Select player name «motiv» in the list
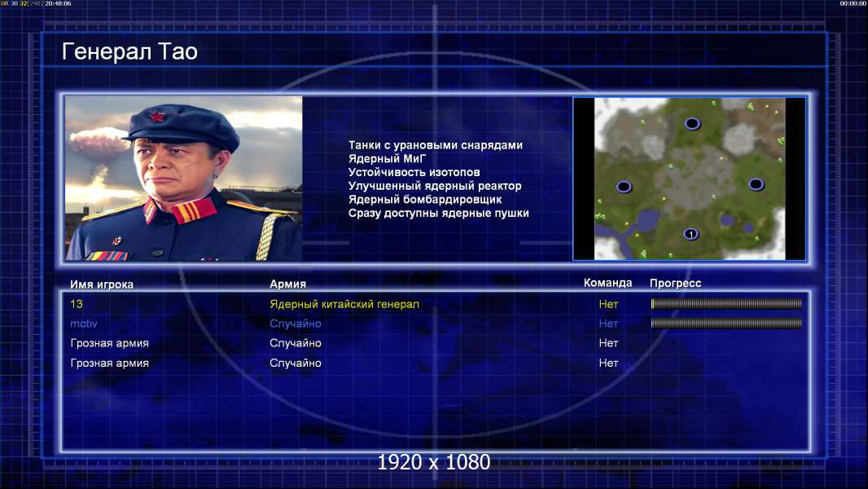The height and width of the screenshot is (489, 868). (84, 324)
